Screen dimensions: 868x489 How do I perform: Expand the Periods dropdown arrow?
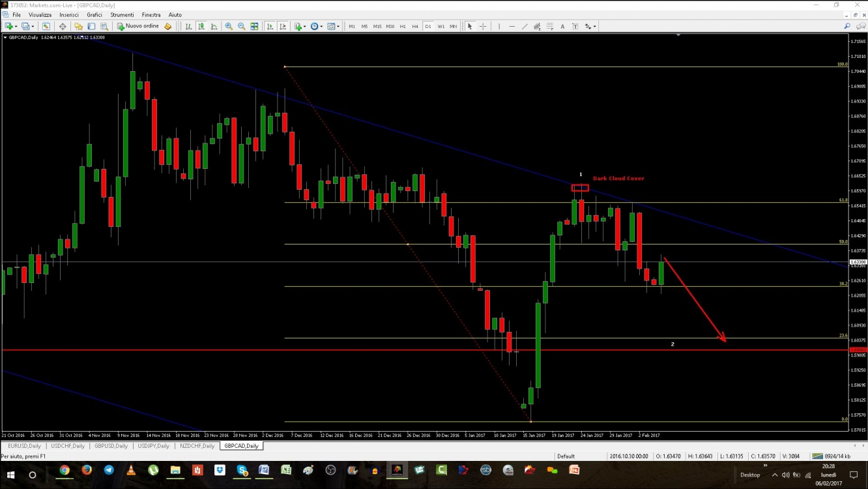tap(321, 27)
